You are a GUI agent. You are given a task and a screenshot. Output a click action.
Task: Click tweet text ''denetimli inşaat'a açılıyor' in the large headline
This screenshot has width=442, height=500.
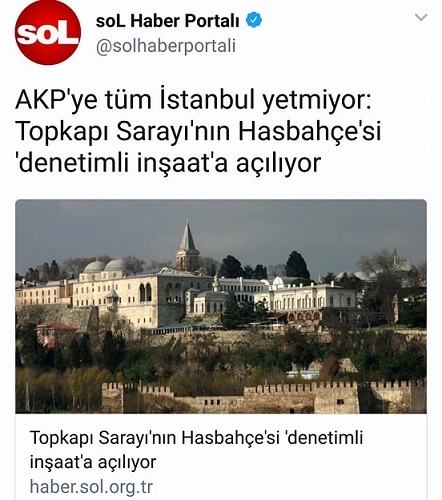(x=169, y=163)
